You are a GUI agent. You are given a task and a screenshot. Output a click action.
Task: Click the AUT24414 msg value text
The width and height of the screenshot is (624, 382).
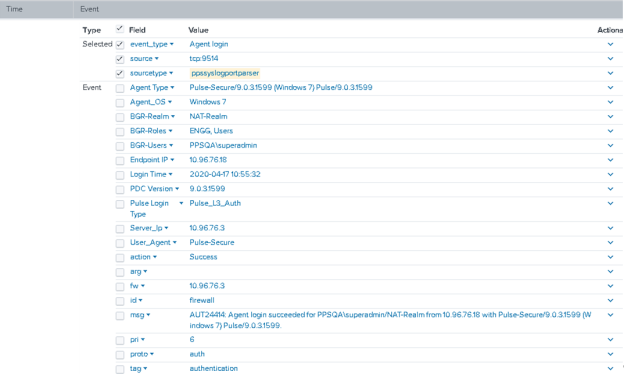(390, 320)
